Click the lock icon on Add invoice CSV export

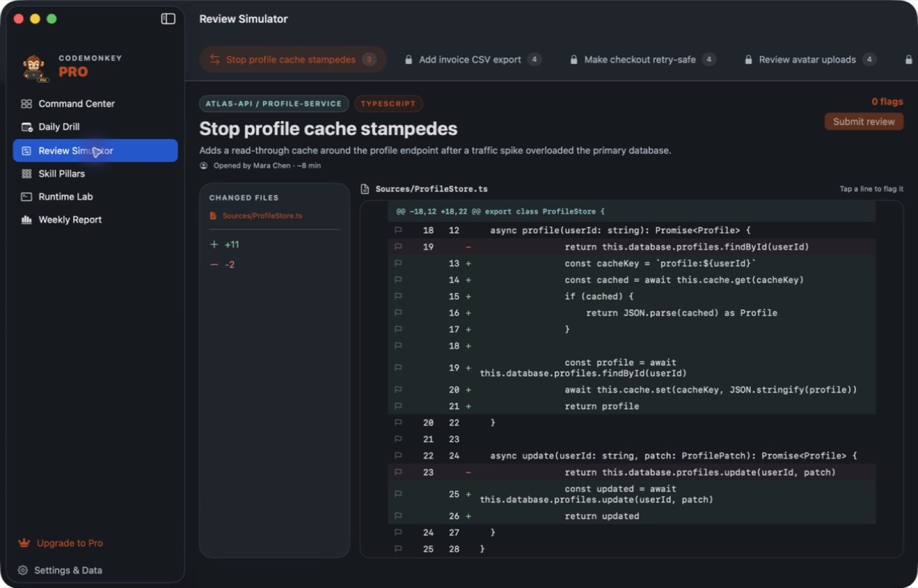[x=409, y=60]
